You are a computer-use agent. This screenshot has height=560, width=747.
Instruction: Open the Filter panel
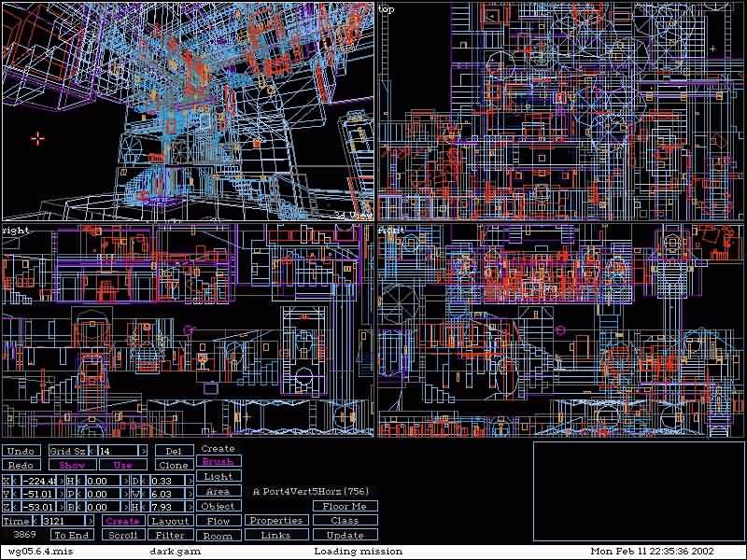coord(171,536)
